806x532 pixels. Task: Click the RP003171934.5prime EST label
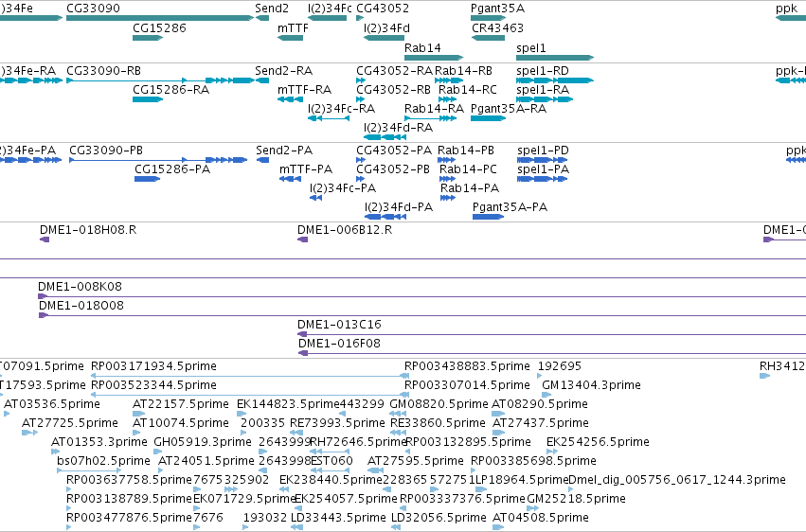(153, 366)
